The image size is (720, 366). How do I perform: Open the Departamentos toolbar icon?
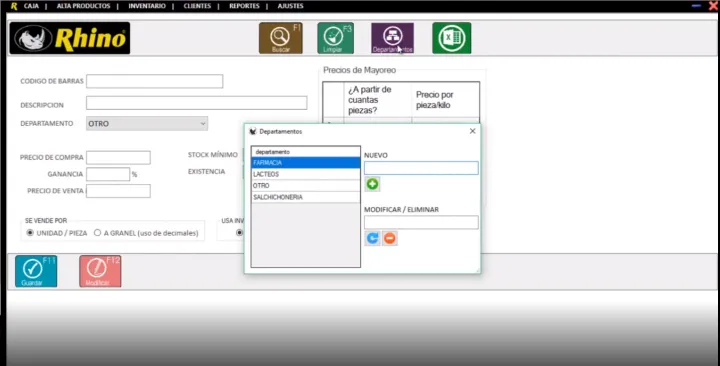point(392,38)
